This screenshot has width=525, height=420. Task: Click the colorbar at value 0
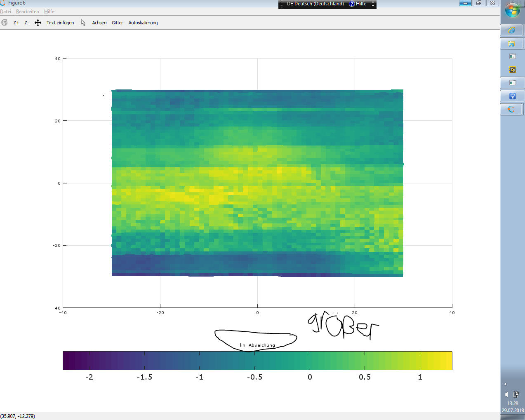click(x=310, y=361)
